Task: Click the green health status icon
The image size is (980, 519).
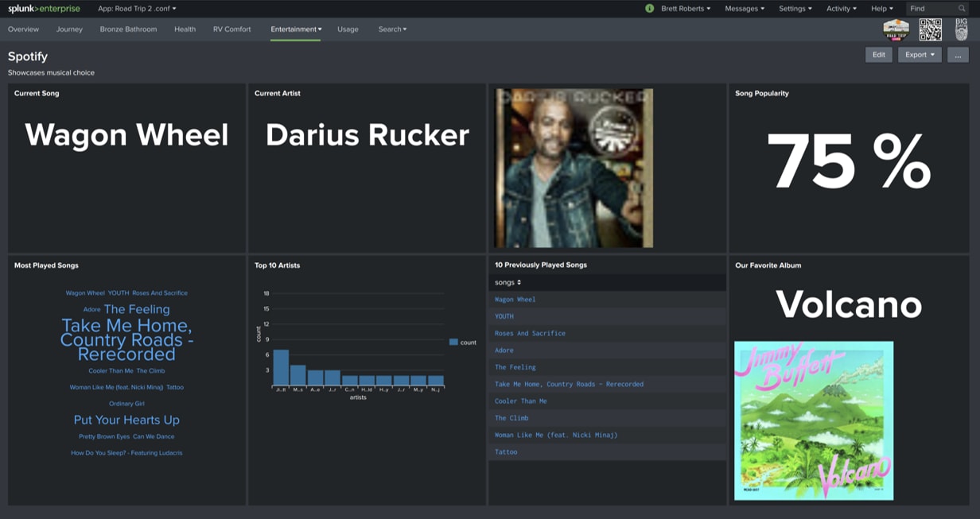Action: (x=649, y=9)
